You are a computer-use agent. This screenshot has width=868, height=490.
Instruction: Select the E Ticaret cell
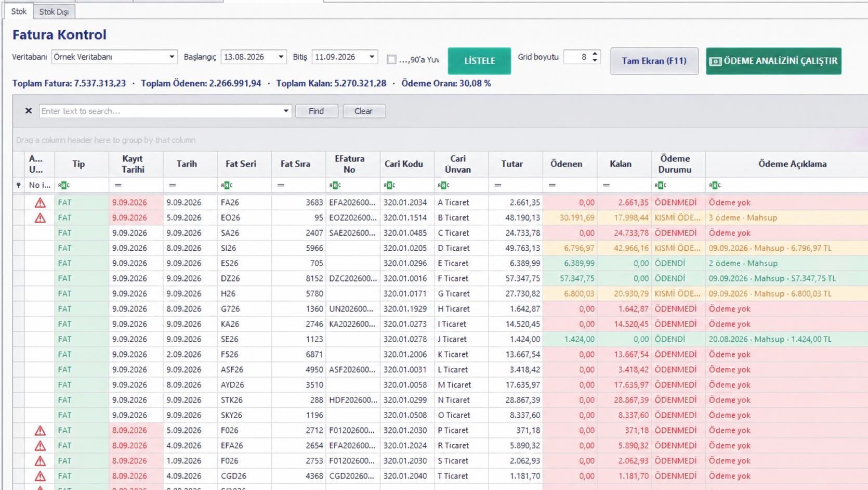(x=462, y=263)
